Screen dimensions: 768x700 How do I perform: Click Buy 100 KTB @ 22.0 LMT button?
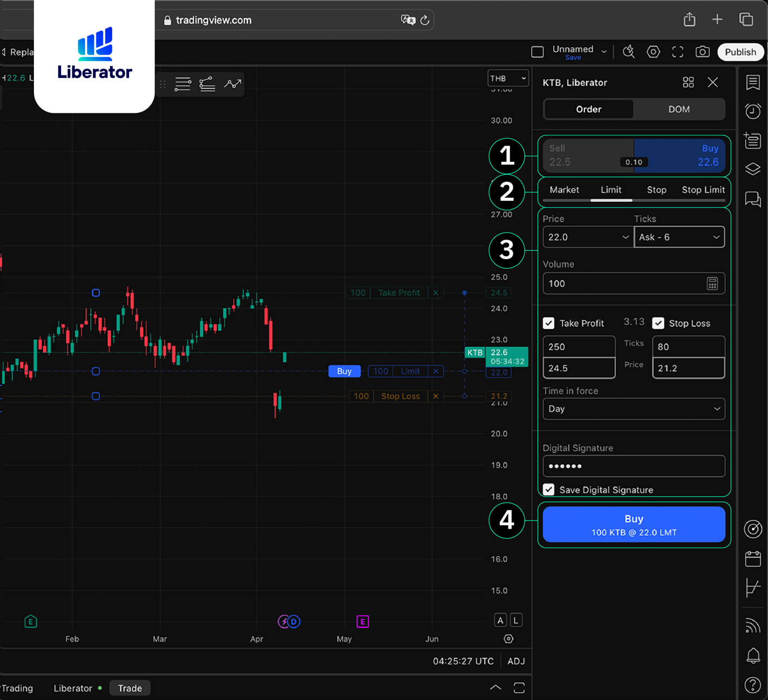pyautogui.click(x=634, y=524)
